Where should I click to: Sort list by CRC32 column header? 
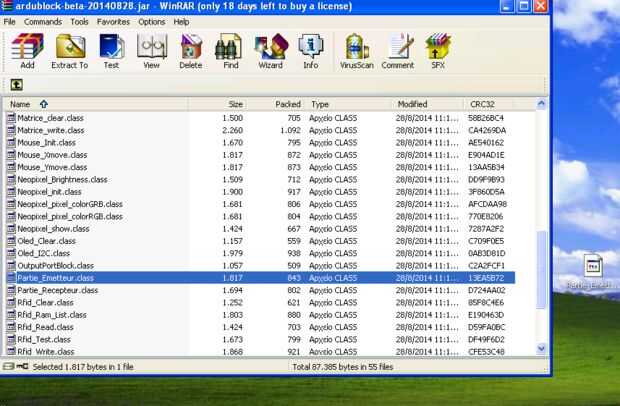click(488, 104)
